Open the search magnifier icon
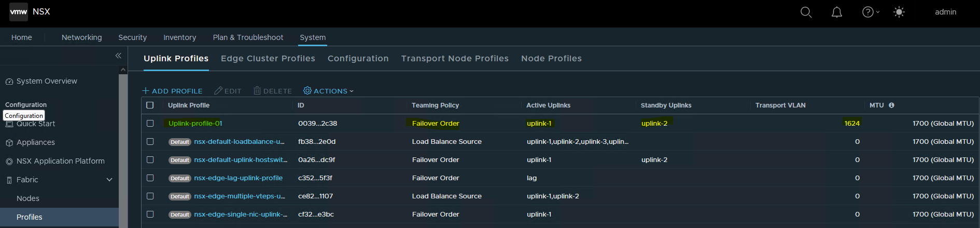Viewport: 980px width, 228px height. pyautogui.click(x=806, y=12)
